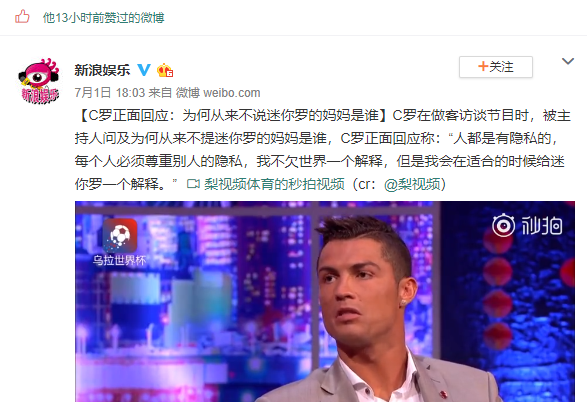
Task: Open the 新浪娱乐 account name
Action: tap(102, 70)
